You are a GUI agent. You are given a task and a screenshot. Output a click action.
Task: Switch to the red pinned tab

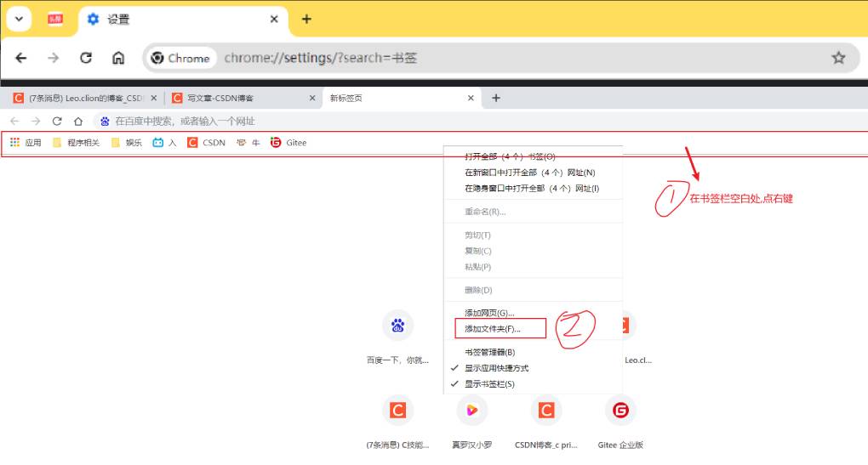(x=54, y=19)
